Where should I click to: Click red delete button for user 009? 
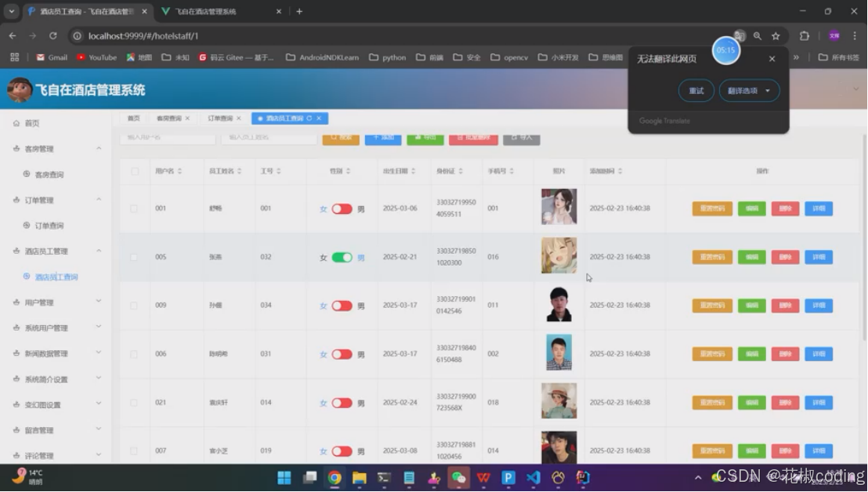point(786,306)
